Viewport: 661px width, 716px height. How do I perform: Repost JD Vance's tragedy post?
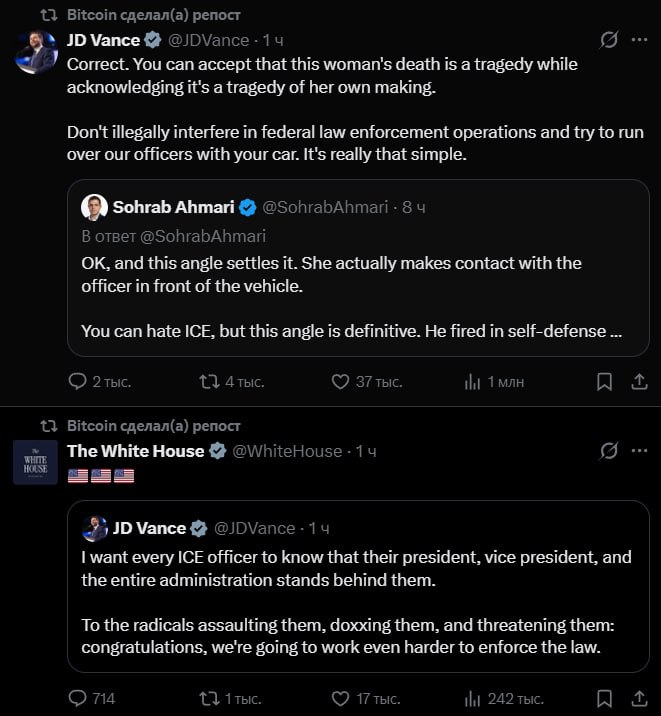(209, 381)
